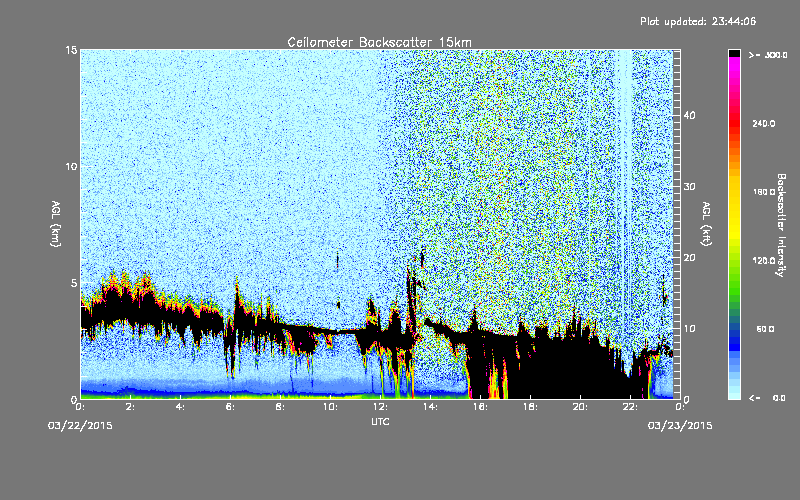Select the '18:' hour tick label
The width and height of the screenshot is (800, 500).
pyautogui.click(x=531, y=407)
